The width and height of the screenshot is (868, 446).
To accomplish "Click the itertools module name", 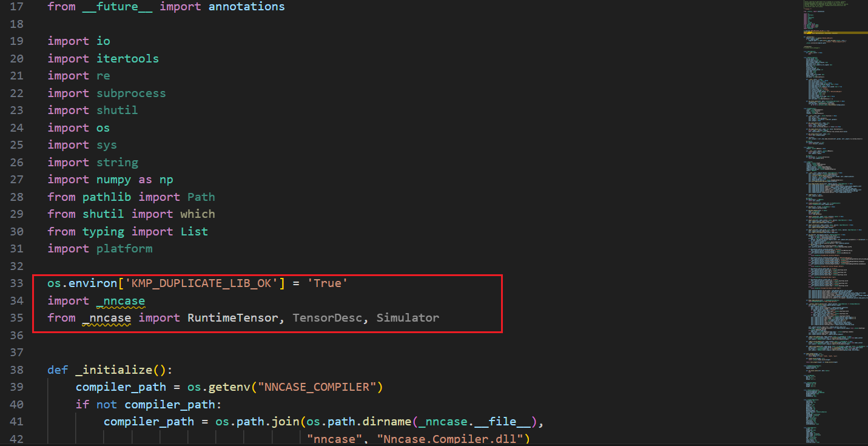I will pyautogui.click(x=127, y=59).
